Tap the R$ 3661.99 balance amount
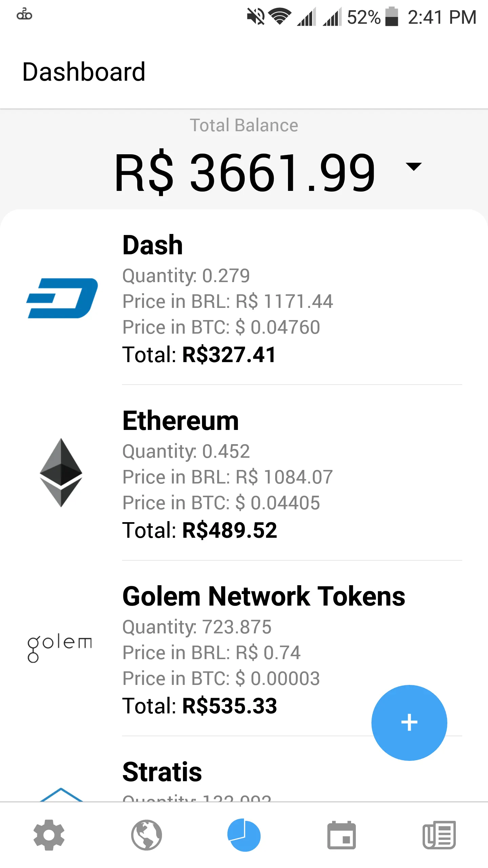 click(x=245, y=172)
